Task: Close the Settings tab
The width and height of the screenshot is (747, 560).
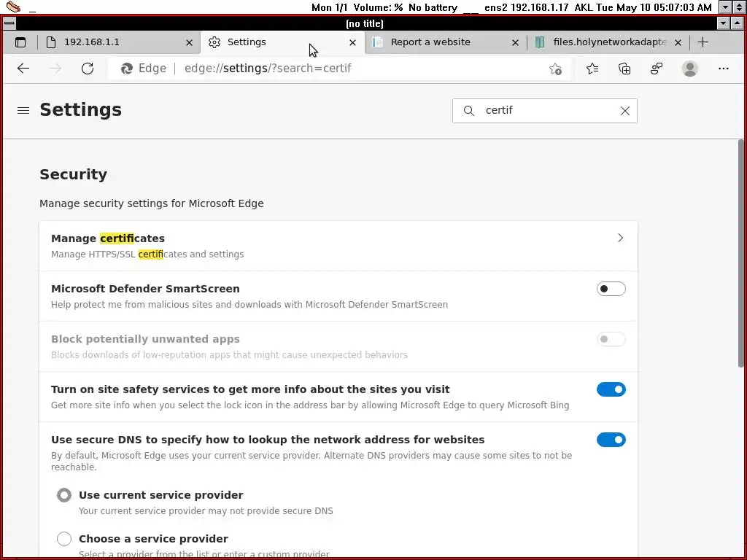Action: click(x=352, y=42)
